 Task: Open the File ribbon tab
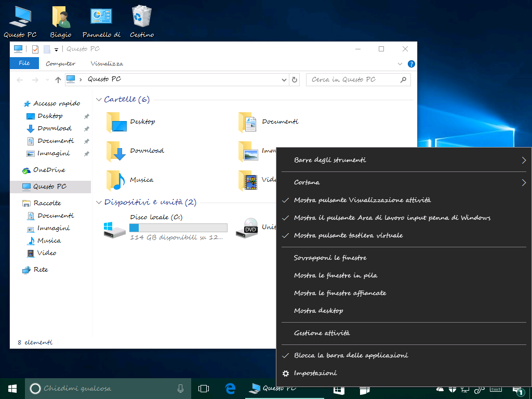24,63
